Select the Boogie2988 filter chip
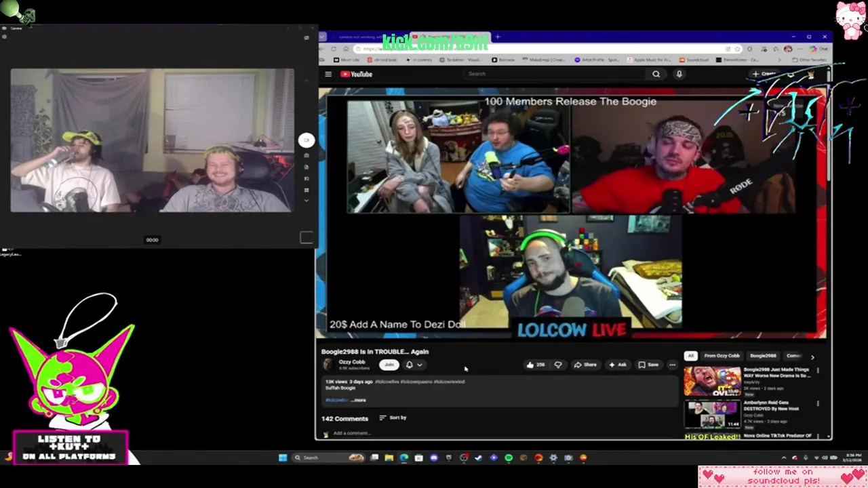The width and height of the screenshot is (868, 488). coord(763,356)
